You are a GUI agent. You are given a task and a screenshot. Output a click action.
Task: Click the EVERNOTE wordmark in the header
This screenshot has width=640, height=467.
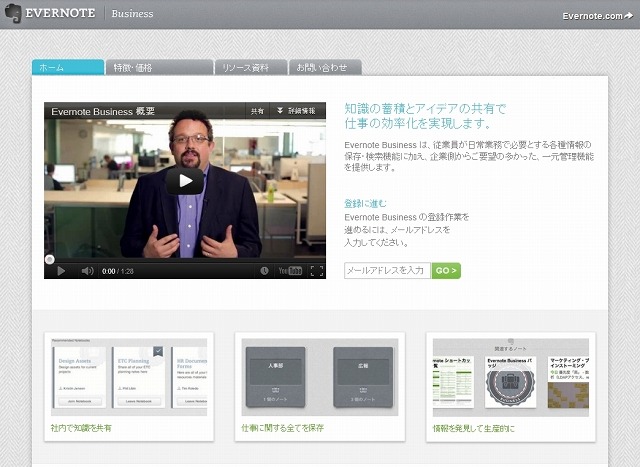(x=60, y=13)
